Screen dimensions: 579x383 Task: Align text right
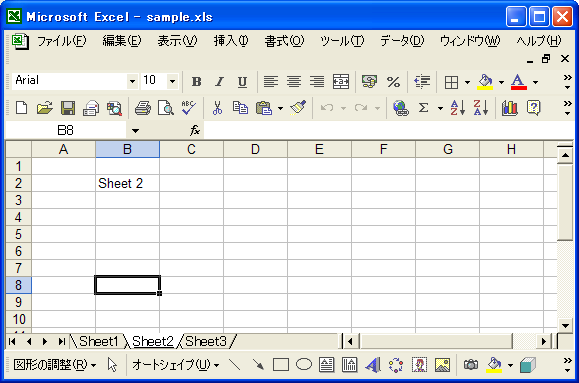tap(317, 82)
